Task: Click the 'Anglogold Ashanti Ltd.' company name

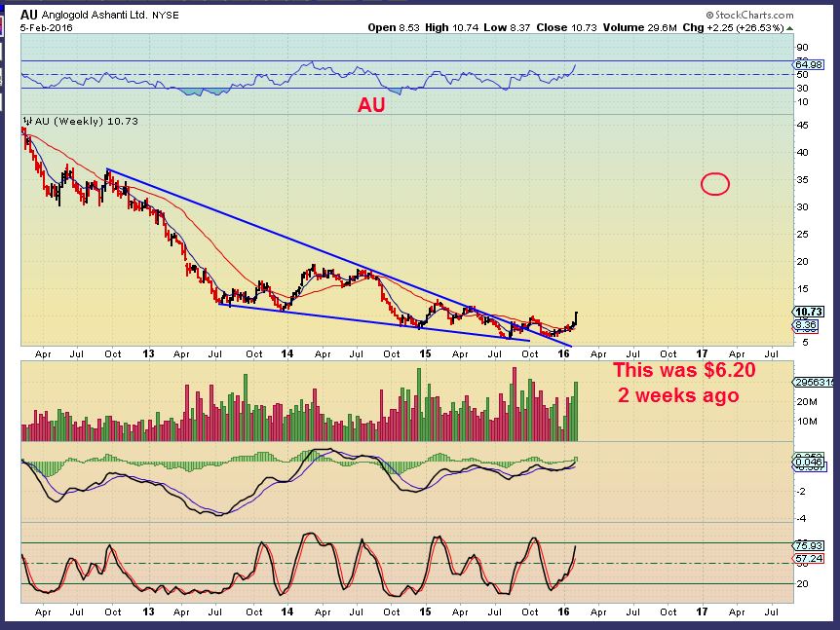Action: pyautogui.click(x=95, y=15)
